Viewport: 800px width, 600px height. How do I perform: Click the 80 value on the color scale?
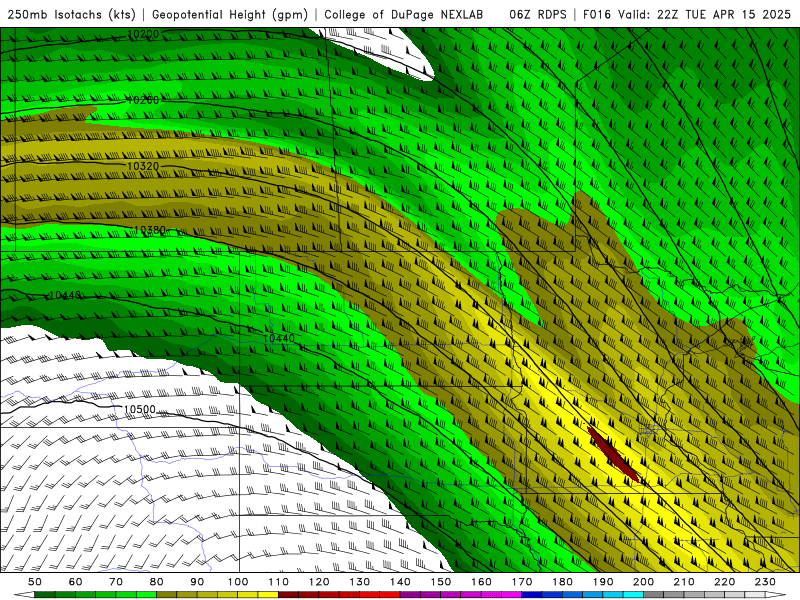157,582
